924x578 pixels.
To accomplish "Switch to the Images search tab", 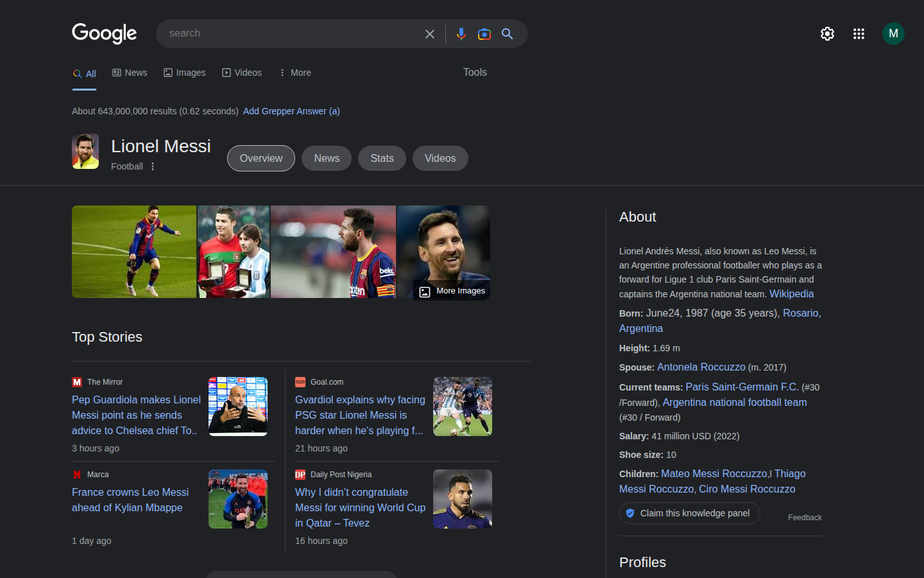I will [185, 73].
